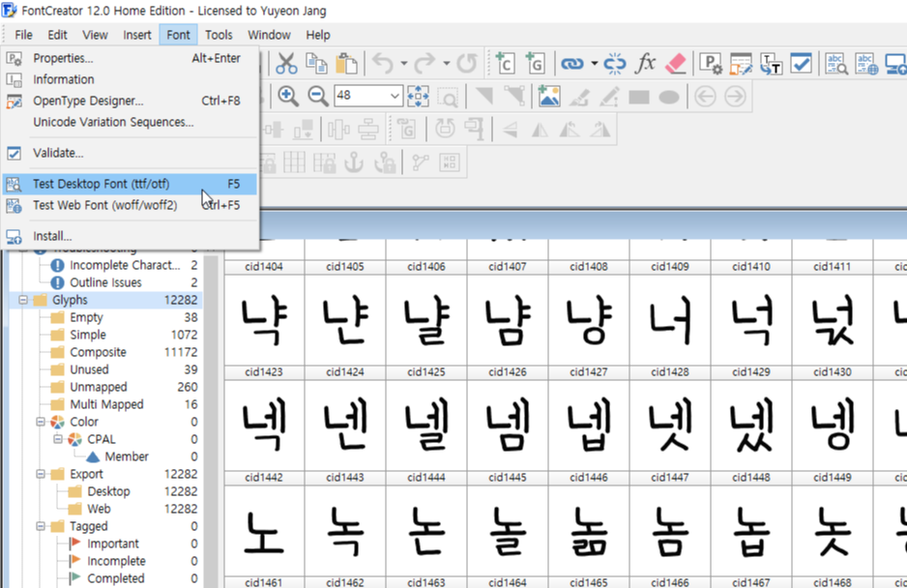Screen dimensions: 907x588
Task: Click the validate checkmark toolbar icon
Action: click(802, 64)
